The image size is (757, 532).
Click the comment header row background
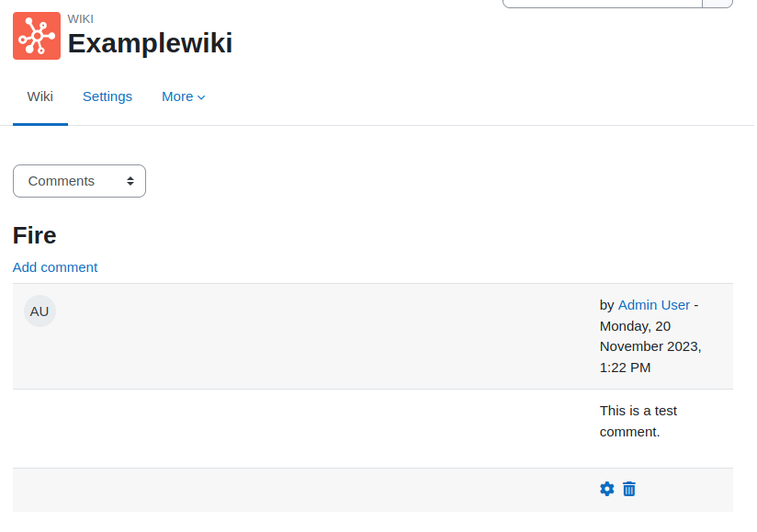coord(373,336)
